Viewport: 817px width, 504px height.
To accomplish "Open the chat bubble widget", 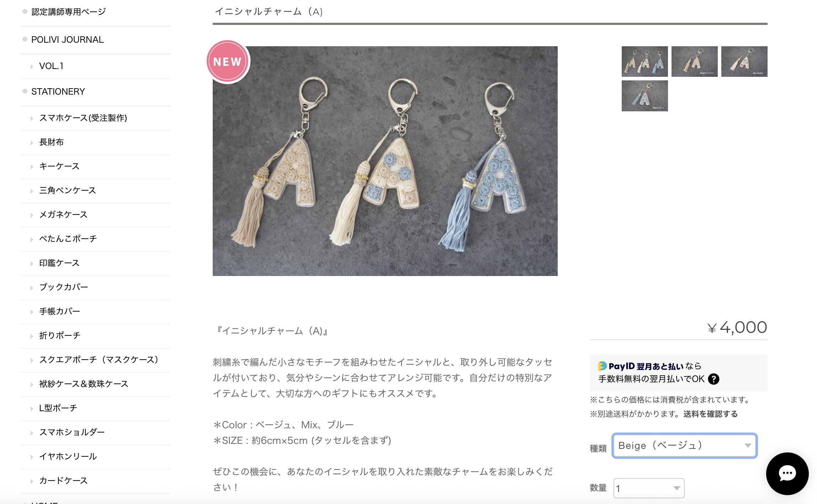I will tap(787, 473).
